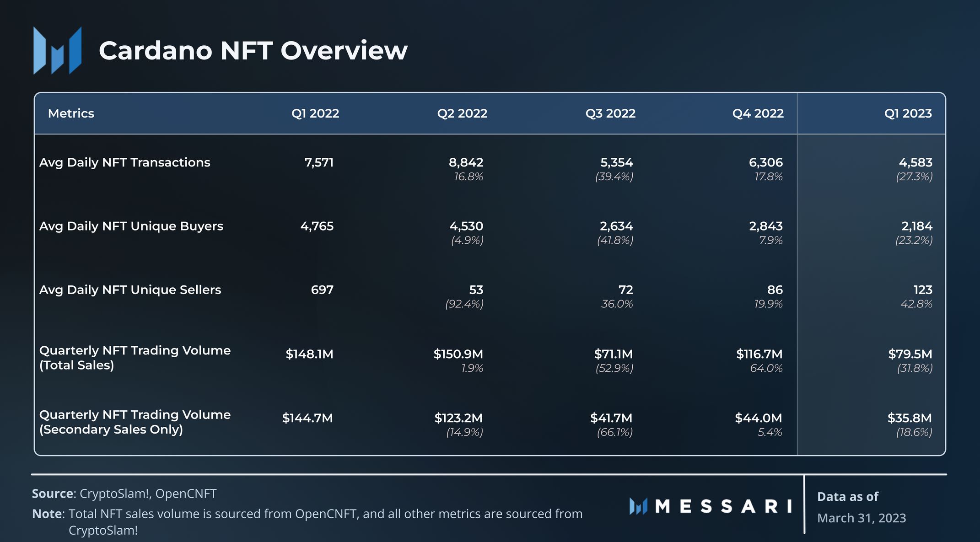Select the Q4 2022 column header

(x=758, y=113)
